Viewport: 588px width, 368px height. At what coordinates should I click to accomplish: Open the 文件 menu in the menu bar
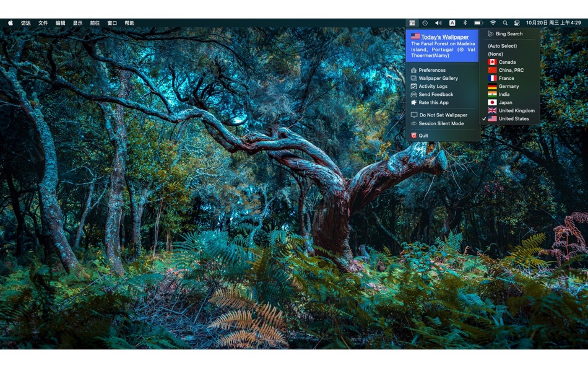tap(43, 23)
